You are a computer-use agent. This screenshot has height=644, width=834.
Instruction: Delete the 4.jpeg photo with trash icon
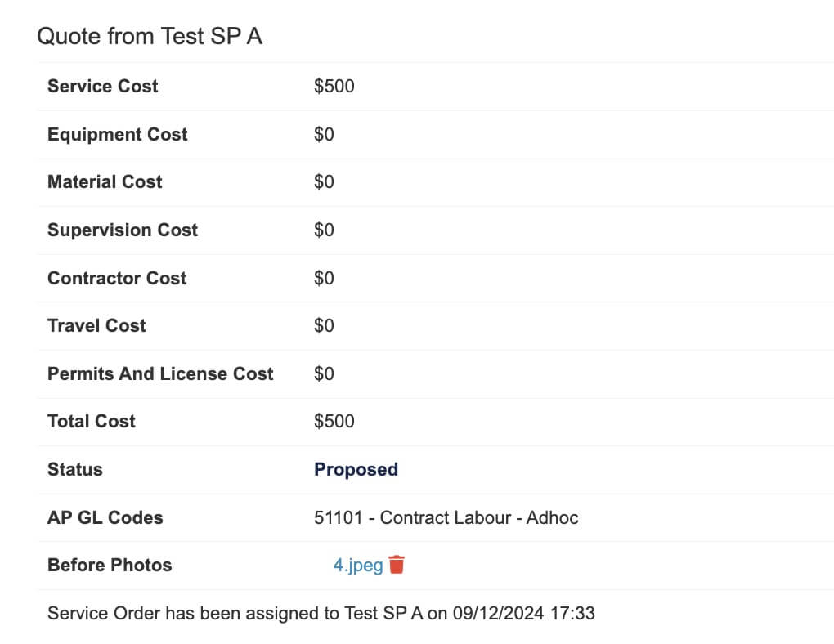pos(397,564)
